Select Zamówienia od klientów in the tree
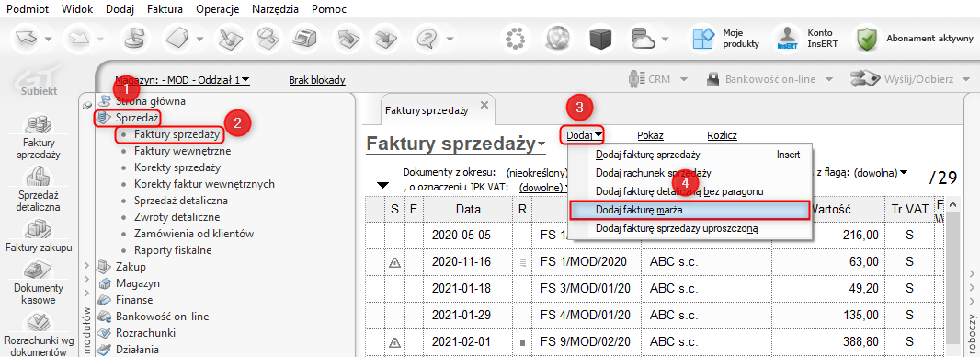The image size is (980, 357). (194, 234)
